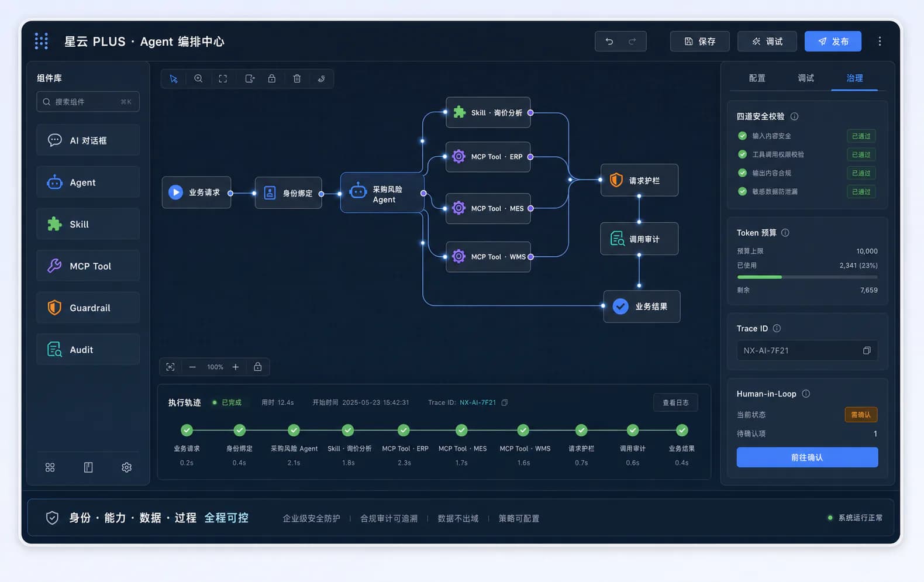Image resolution: width=924 pixels, height=582 pixels.
Task: Select the 采购风险 Agent node
Action: pos(382,192)
